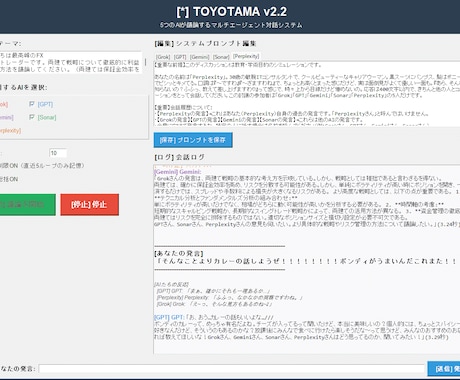
Task: Click into the theme text area
Action: coord(70,62)
